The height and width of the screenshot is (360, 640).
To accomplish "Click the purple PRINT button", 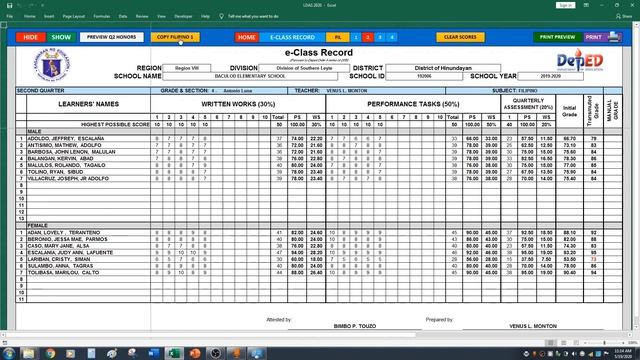I will coord(594,37).
